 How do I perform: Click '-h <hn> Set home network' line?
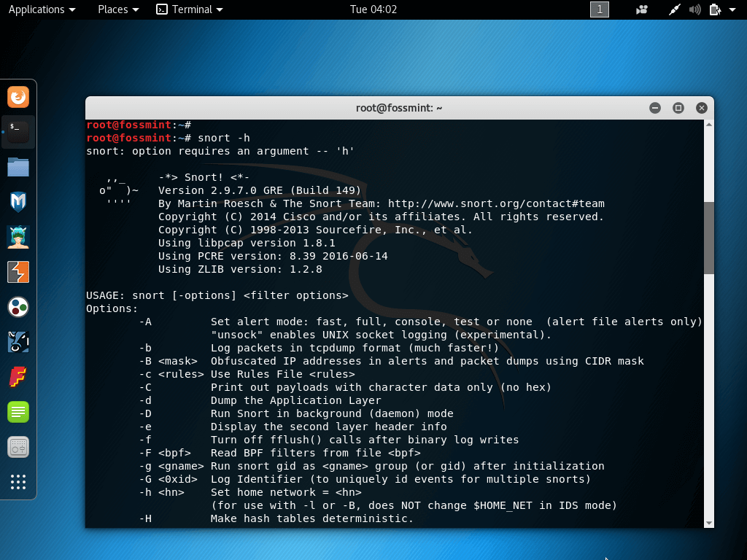[x=250, y=492]
